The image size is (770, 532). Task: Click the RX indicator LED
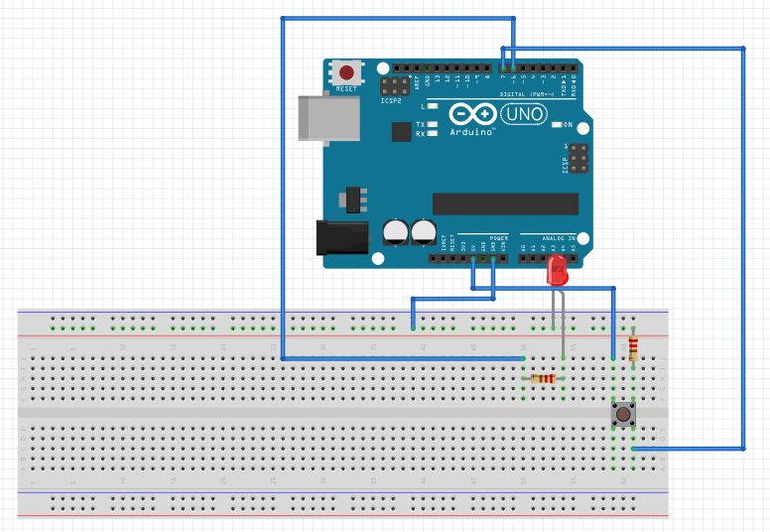point(433,133)
